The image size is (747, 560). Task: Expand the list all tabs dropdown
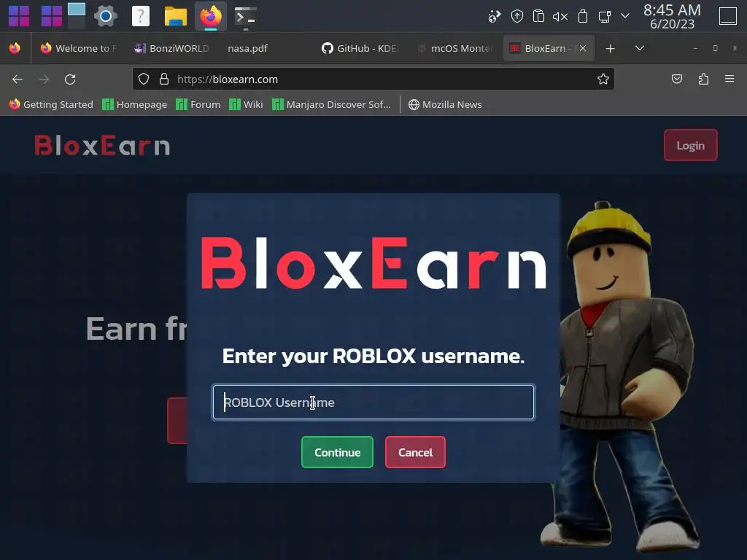click(640, 48)
